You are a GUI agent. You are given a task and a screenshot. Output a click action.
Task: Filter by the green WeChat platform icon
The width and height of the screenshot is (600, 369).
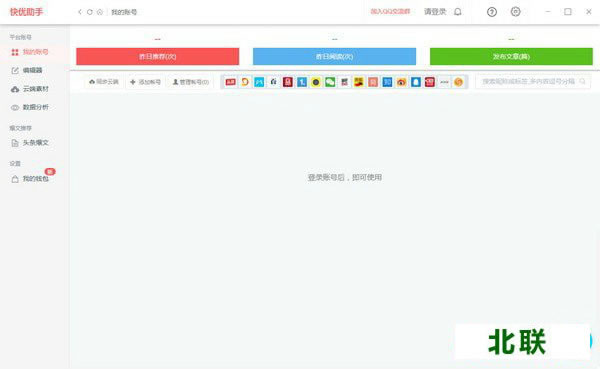point(330,82)
